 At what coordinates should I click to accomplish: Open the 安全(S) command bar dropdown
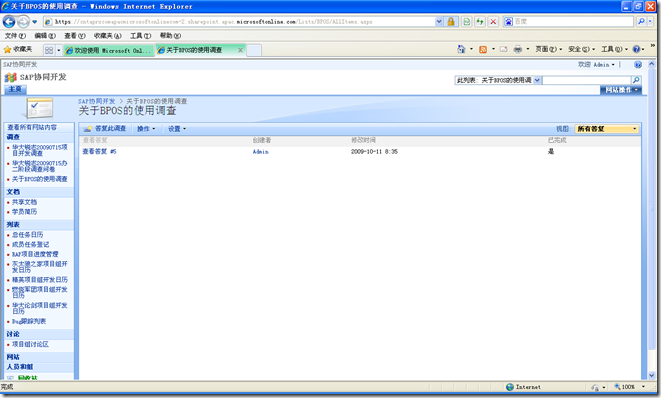coord(581,49)
